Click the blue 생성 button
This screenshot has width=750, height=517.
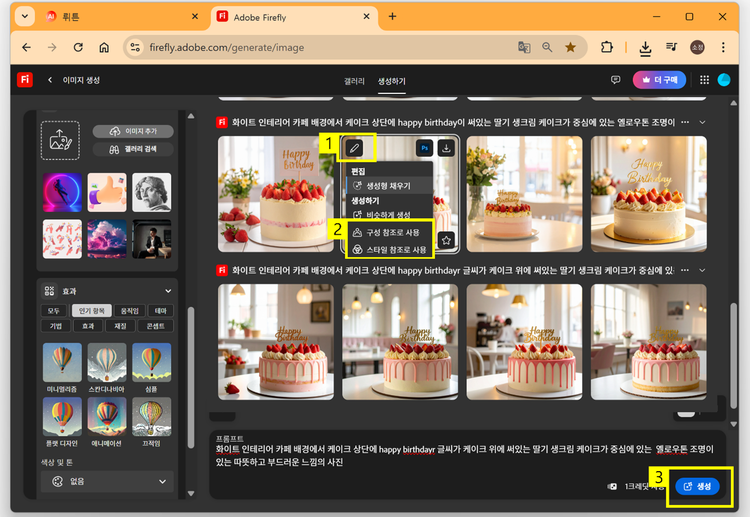697,486
